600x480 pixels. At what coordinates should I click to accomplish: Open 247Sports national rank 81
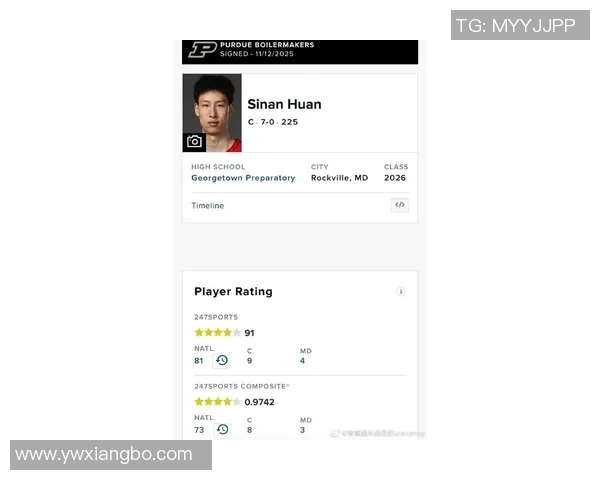pyautogui.click(x=199, y=361)
